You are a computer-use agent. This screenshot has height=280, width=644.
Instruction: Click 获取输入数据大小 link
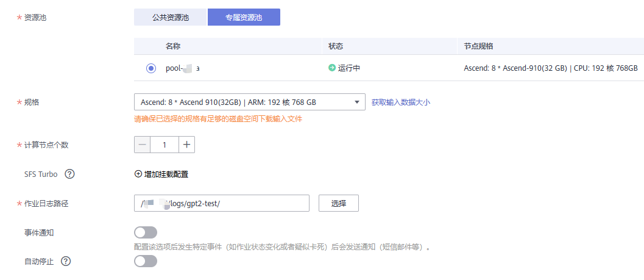point(401,102)
